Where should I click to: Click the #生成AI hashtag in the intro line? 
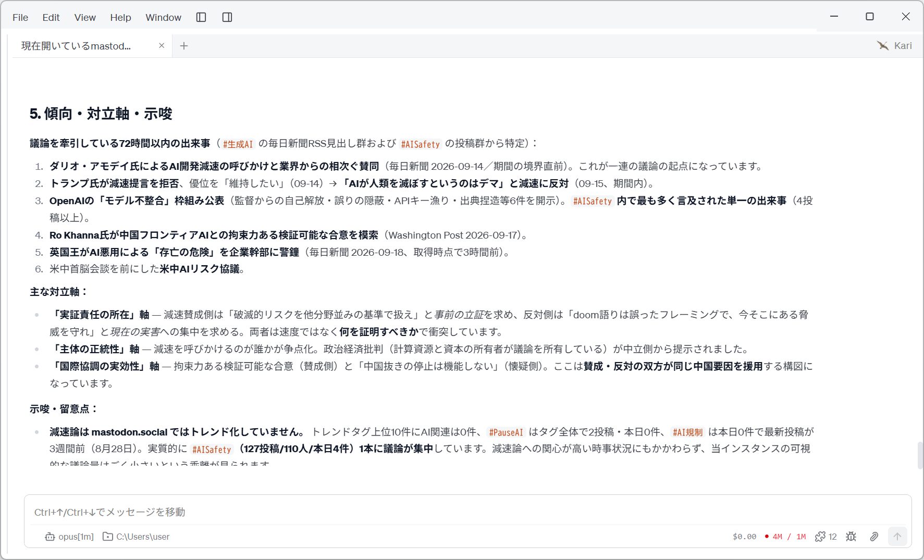click(x=238, y=144)
